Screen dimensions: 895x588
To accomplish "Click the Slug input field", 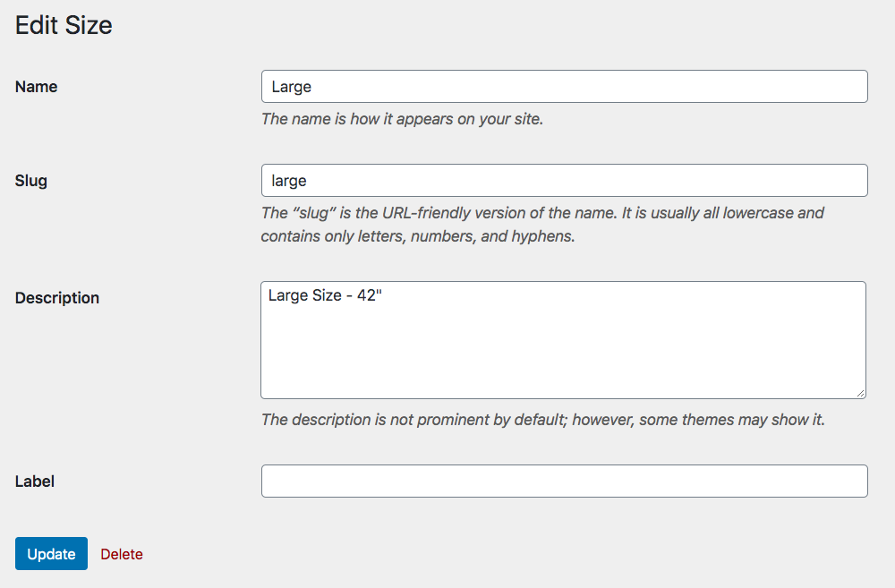I will (x=564, y=181).
